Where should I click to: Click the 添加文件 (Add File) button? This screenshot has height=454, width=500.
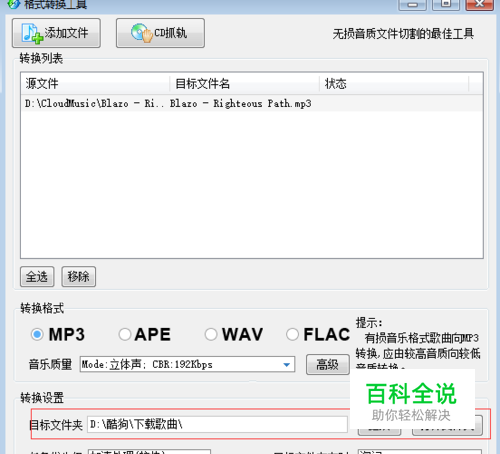(x=56, y=33)
